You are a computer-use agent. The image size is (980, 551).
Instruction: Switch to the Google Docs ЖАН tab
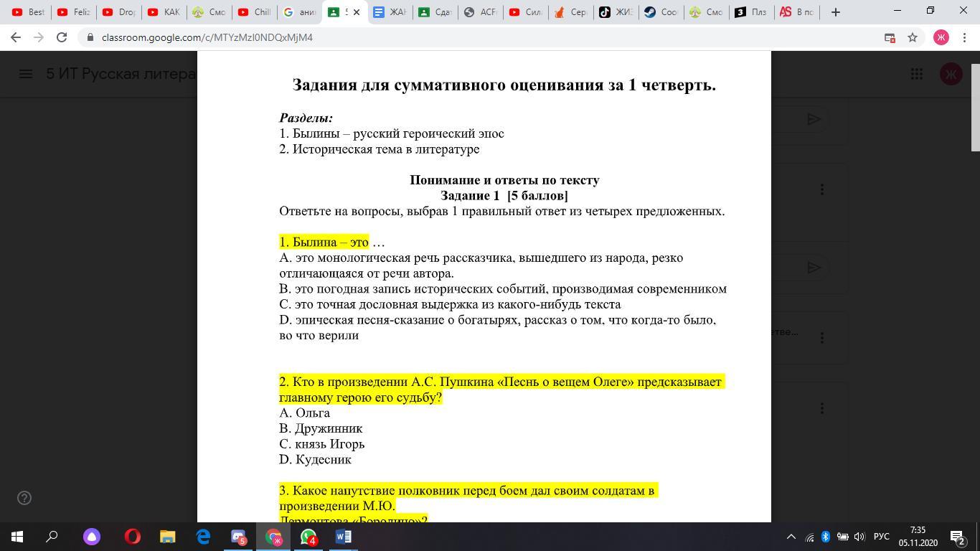[x=389, y=12]
